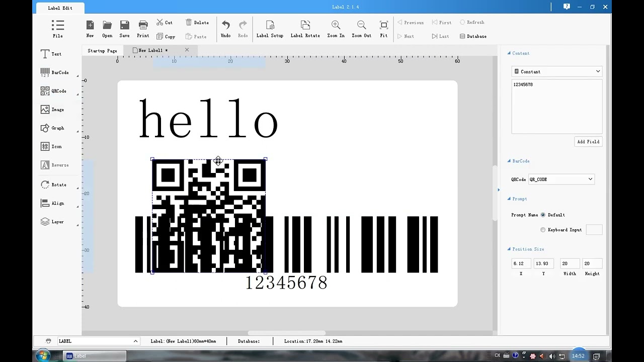Open Label Setup
The height and width of the screenshot is (362, 644).
pos(270,29)
